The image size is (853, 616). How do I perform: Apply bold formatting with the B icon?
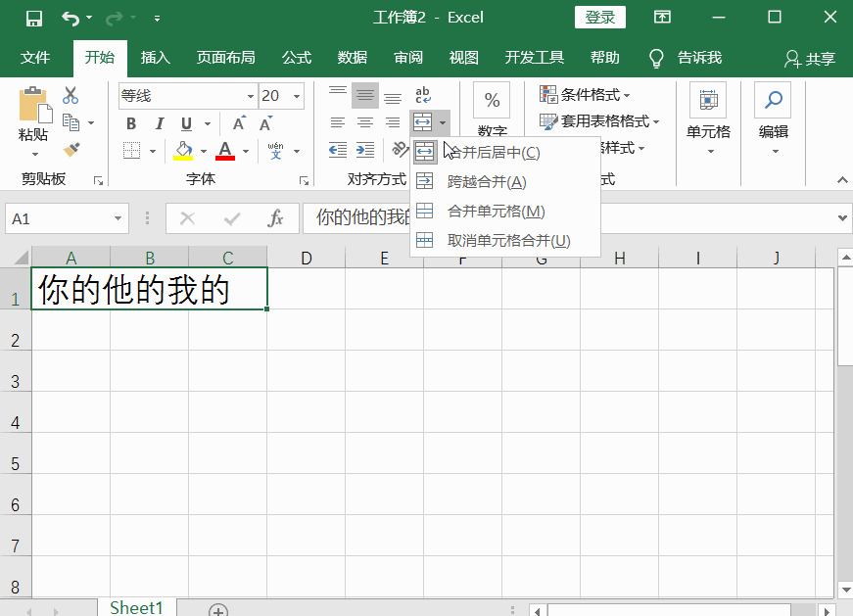(130, 123)
